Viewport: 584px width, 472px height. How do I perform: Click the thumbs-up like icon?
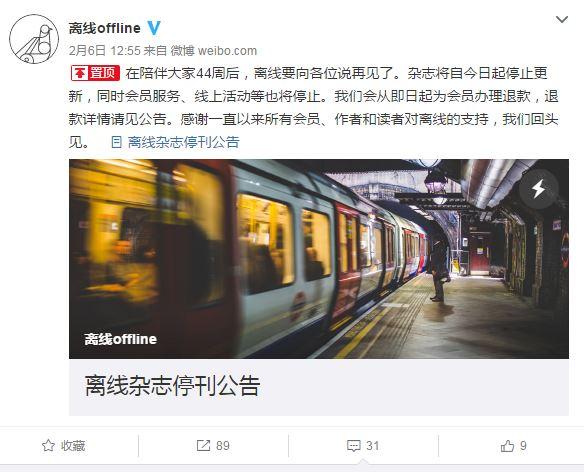[x=507, y=446]
